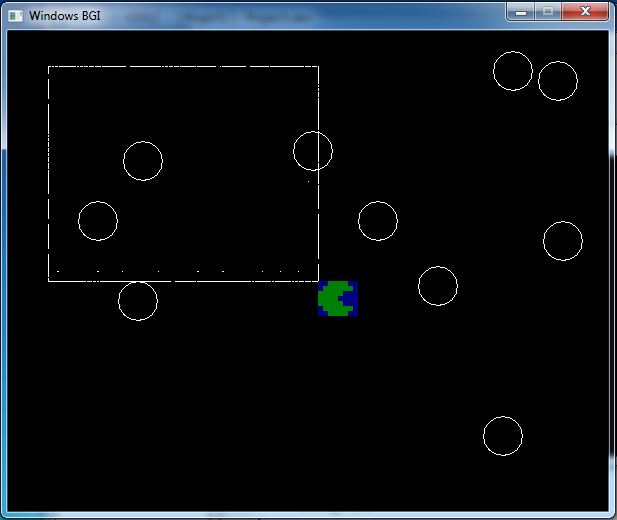
Task: Click the Windows BGI title bar icon
Action: pyautogui.click(x=15, y=16)
